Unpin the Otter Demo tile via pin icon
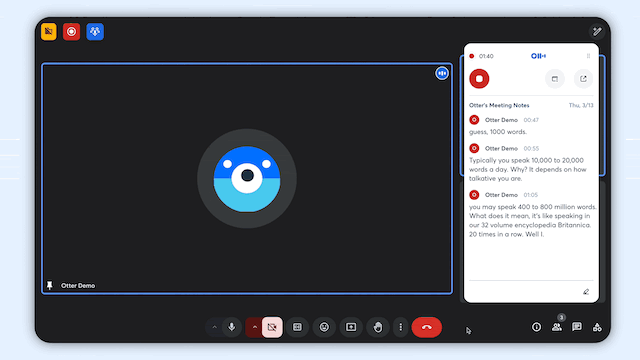640x360 pixels. [50, 285]
